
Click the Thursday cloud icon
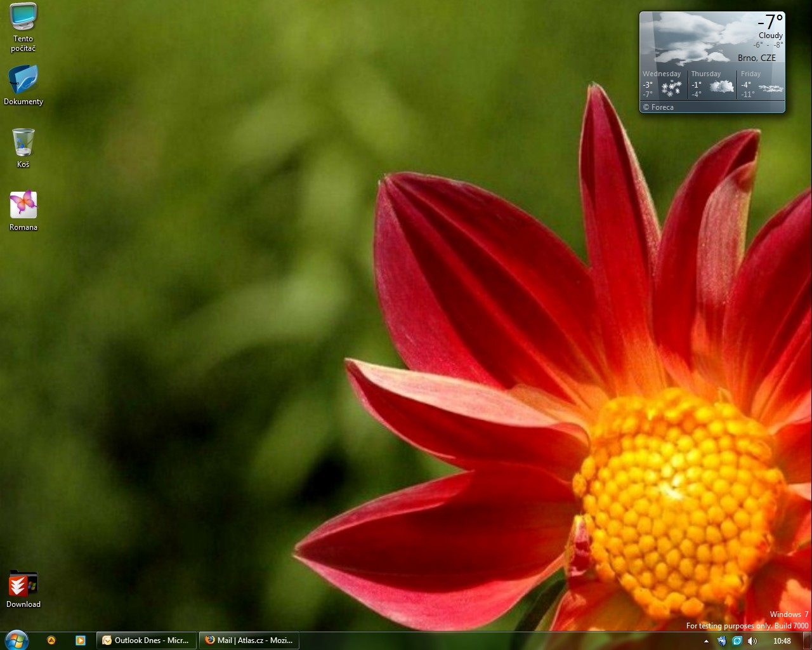pyautogui.click(x=721, y=87)
